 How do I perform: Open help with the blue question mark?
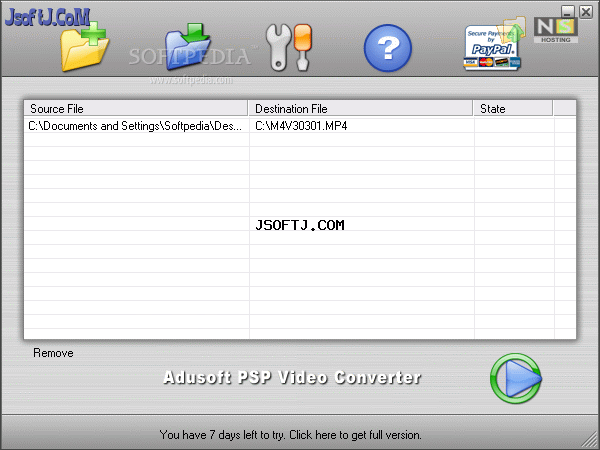[x=387, y=48]
